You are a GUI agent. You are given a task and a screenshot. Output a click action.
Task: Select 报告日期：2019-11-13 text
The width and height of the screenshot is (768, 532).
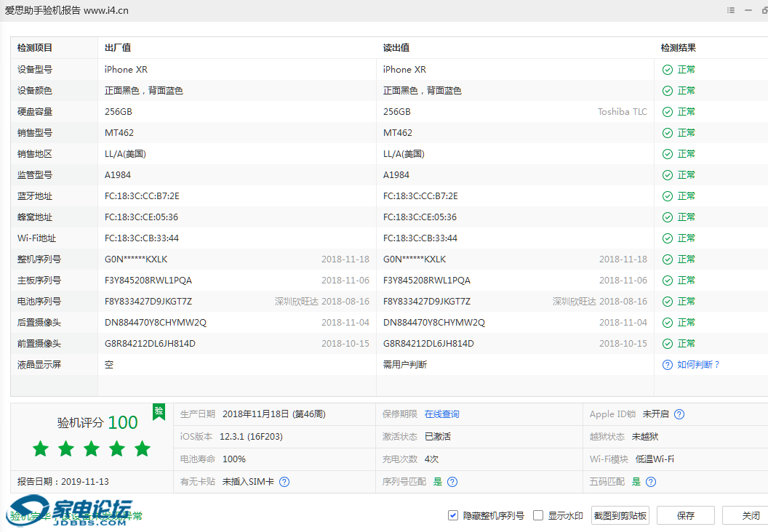point(63,482)
